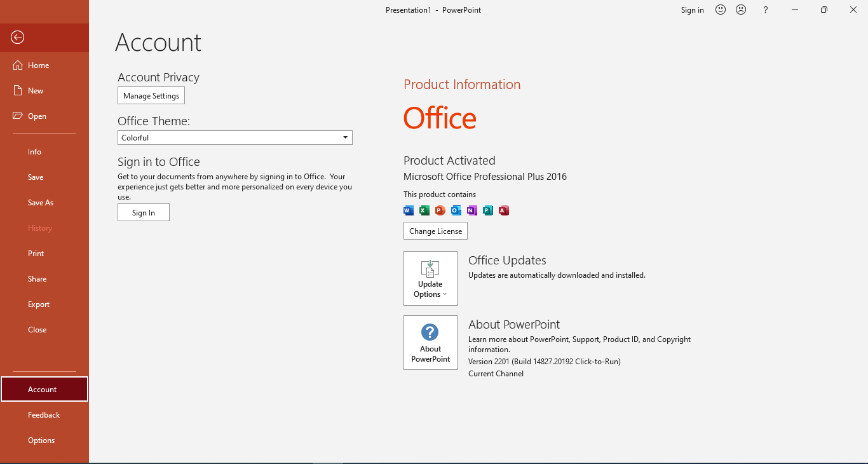Click the Office Updates heading
This screenshot has height=464, width=868.
tap(507, 261)
